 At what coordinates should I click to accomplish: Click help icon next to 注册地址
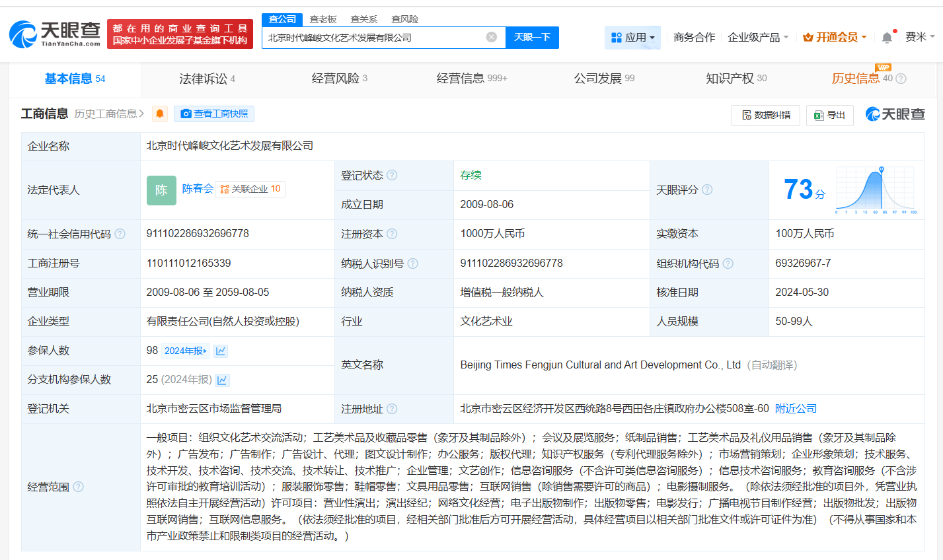click(392, 409)
